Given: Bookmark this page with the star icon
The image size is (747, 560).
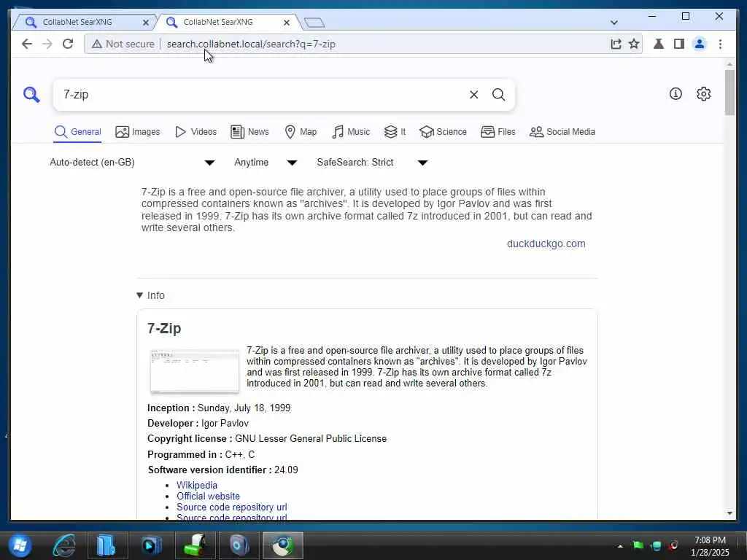Looking at the screenshot, I should (634, 44).
